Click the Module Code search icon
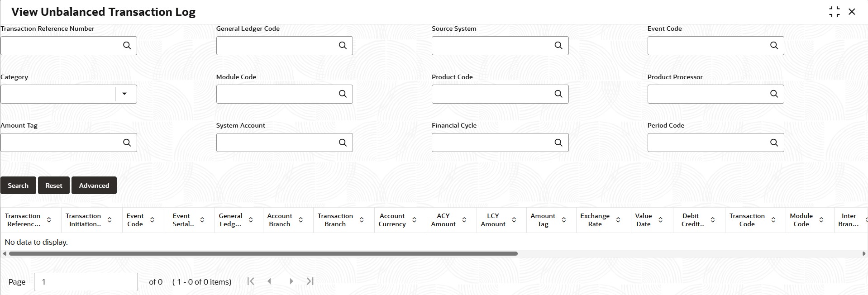 pyautogui.click(x=343, y=94)
